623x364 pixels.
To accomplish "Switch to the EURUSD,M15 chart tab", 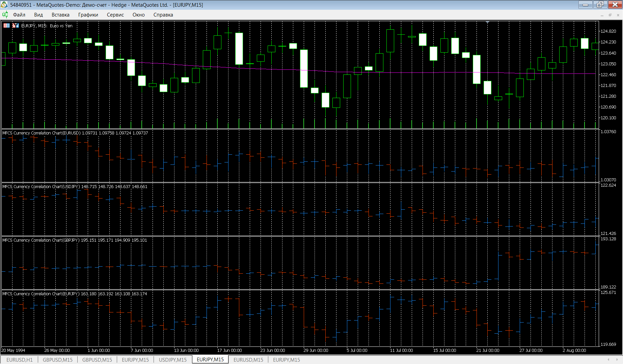I will [248, 360].
